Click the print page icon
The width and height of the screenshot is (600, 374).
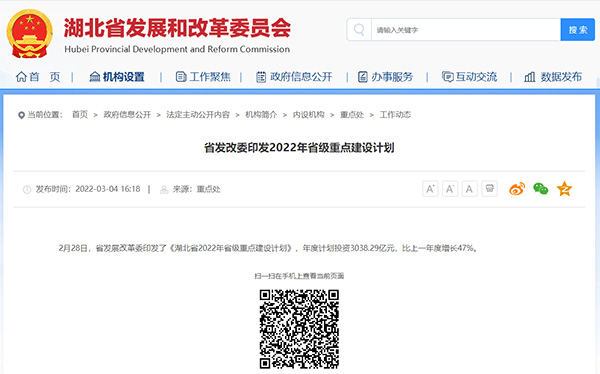(489, 189)
